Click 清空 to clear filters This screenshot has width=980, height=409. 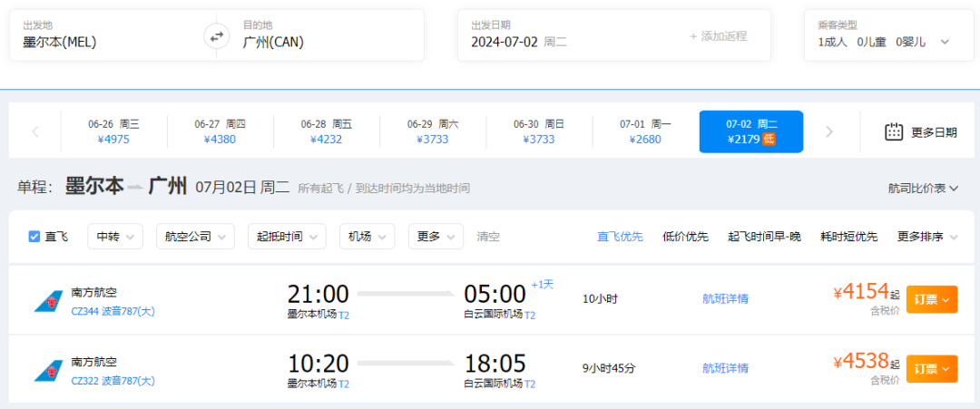(488, 237)
